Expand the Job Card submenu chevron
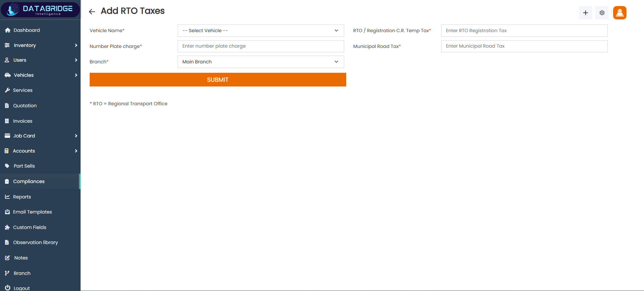 [76, 136]
